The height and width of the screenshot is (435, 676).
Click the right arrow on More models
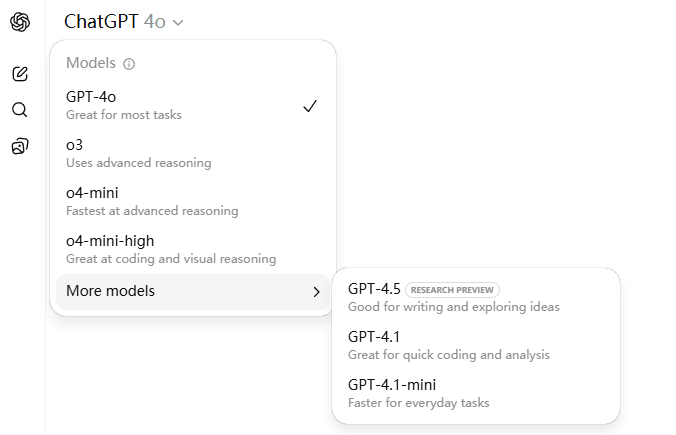tap(316, 292)
